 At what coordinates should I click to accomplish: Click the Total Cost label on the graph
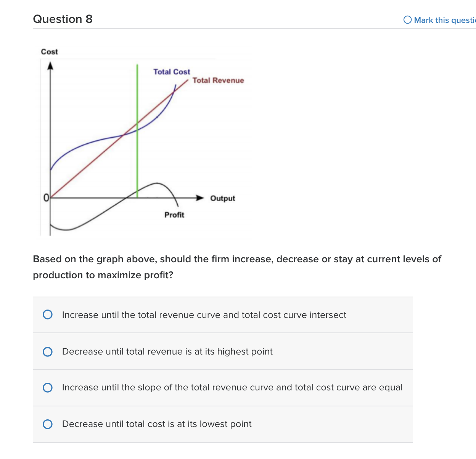click(x=172, y=72)
